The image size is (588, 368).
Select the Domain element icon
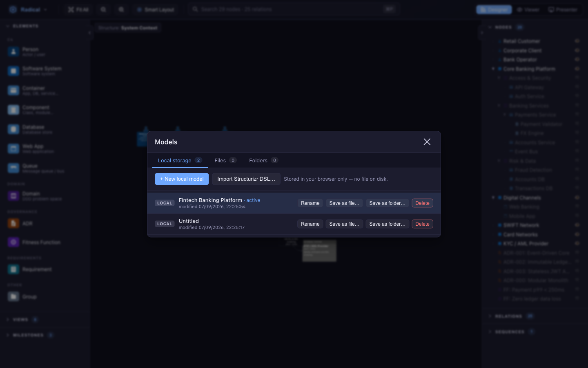pyautogui.click(x=13, y=196)
